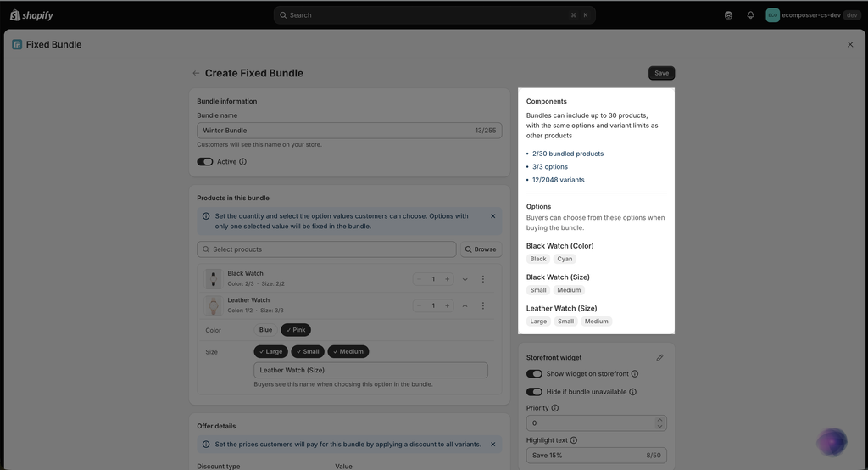The image size is (868, 470).
Task: Decrement Priority with the down arrow
Action: click(659, 426)
